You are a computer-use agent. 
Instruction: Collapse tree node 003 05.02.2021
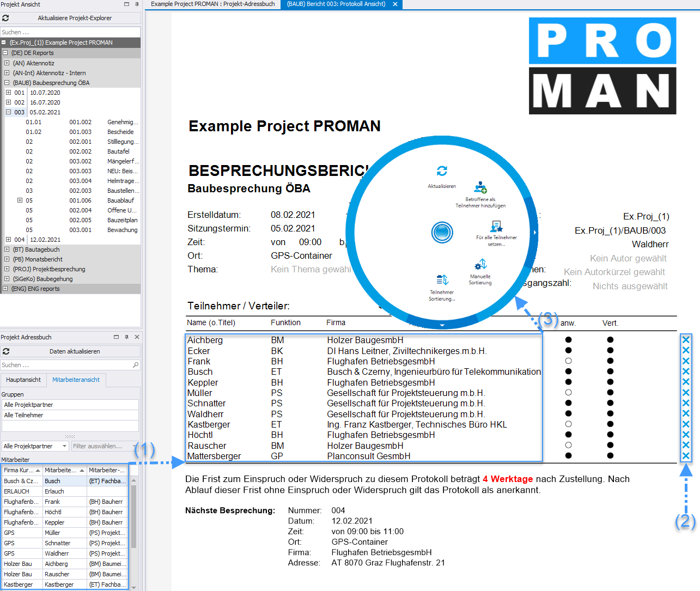pyautogui.click(x=8, y=112)
